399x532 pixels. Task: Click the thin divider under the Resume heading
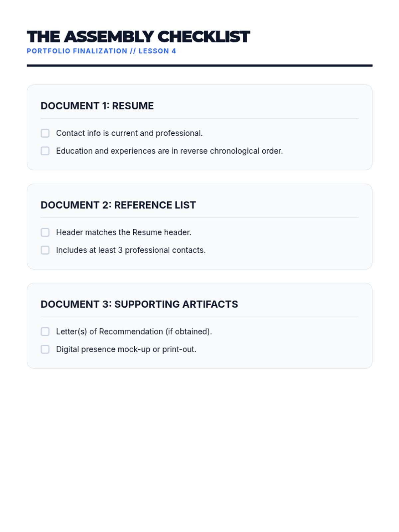[x=199, y=118]
